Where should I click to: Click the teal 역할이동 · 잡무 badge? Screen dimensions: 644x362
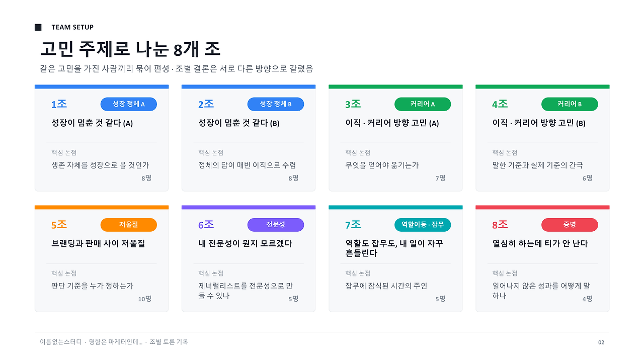pyautogui.click(x=423, y=225)
